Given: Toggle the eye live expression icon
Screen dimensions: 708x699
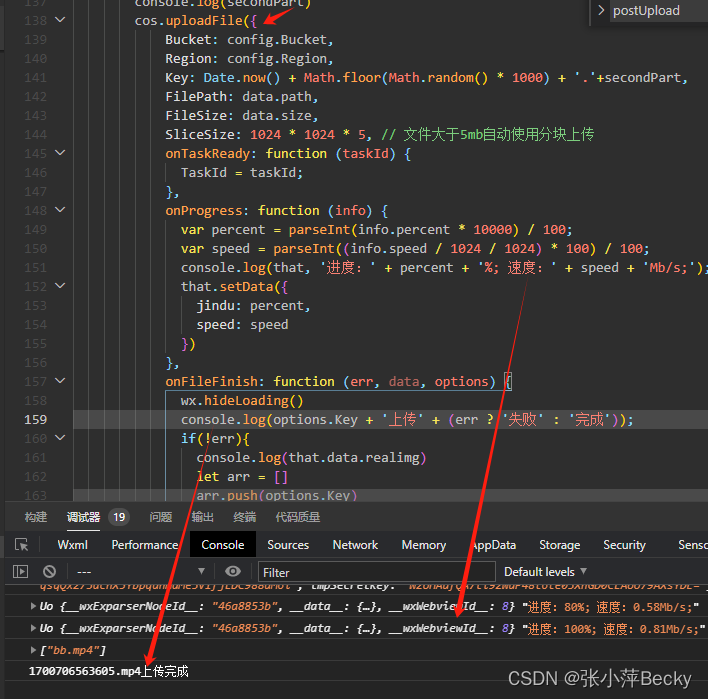Looking at the screenshot, I should pyautogui.click(x=233, y=572).
